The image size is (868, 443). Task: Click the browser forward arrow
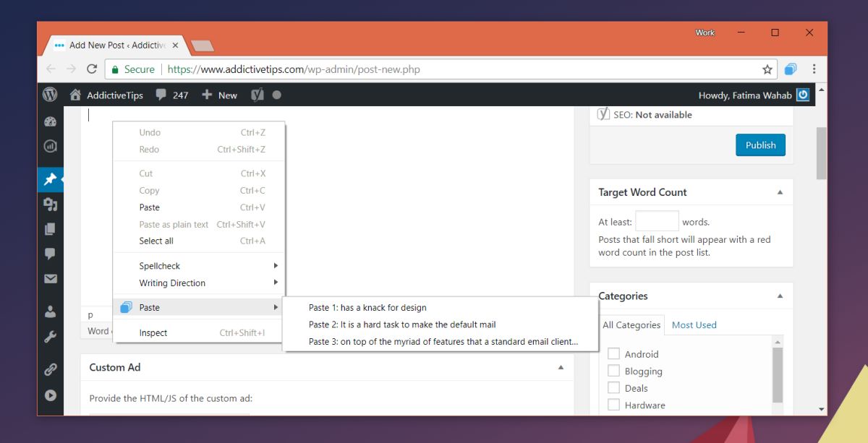pyautogui.click(x=71, y=69)
